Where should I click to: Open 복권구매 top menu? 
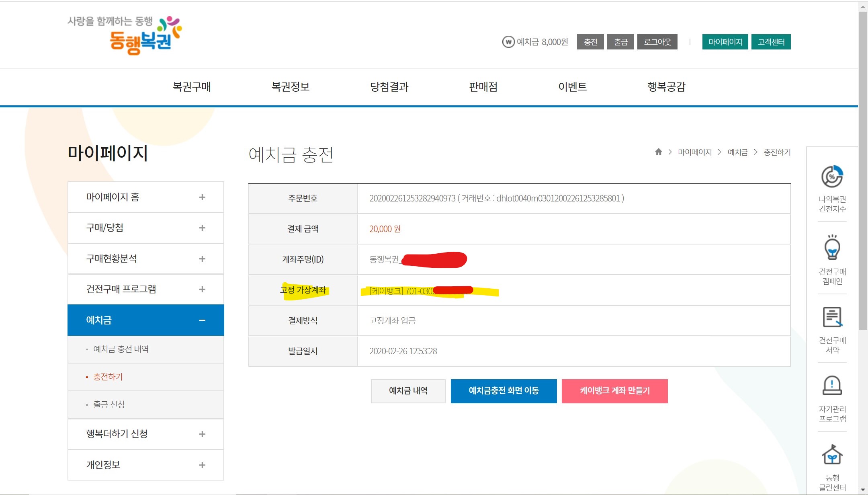click(192, 87)
